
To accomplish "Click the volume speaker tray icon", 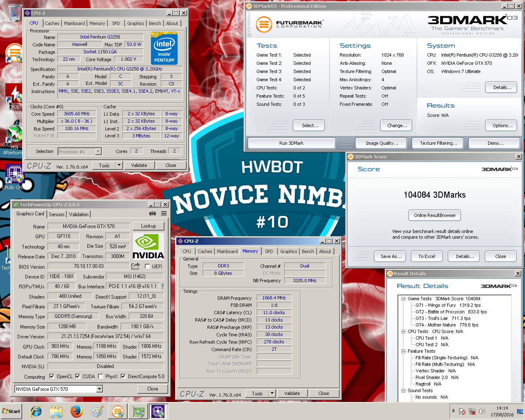I will [x=482, y=411].
